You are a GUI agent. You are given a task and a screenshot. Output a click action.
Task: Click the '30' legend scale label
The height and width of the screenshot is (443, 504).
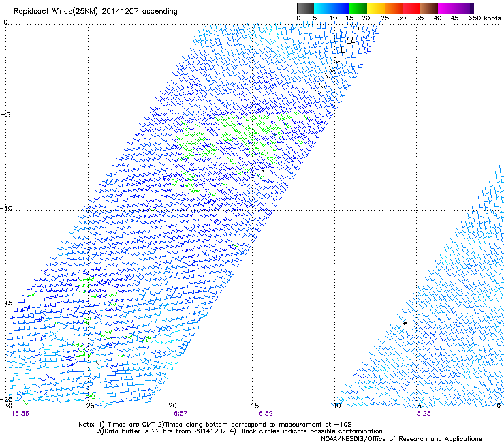tap(402, 18)
